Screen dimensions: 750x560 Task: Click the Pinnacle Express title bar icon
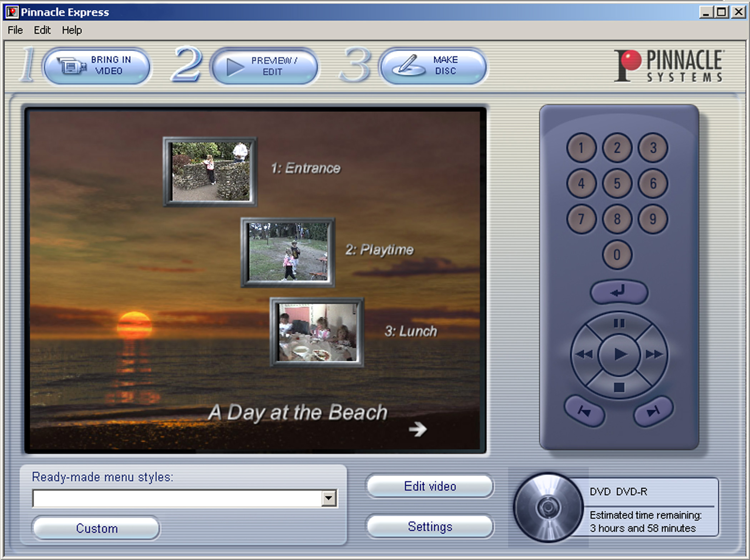point(12,12)
